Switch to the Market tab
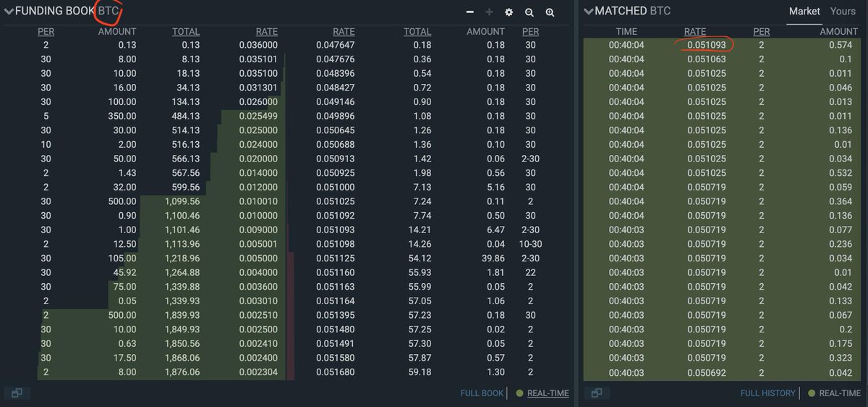The height and width of the screenshot is (407, 868). point(804,11)
